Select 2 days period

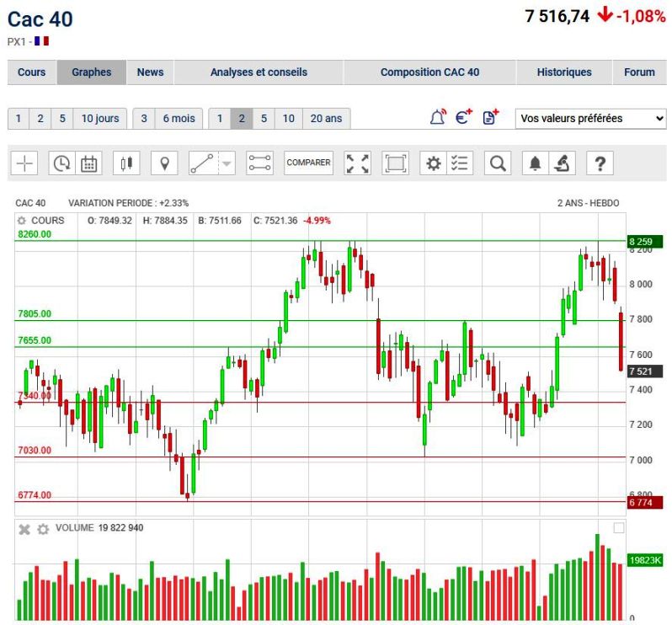pyautogui.click(x=40, y=118)
